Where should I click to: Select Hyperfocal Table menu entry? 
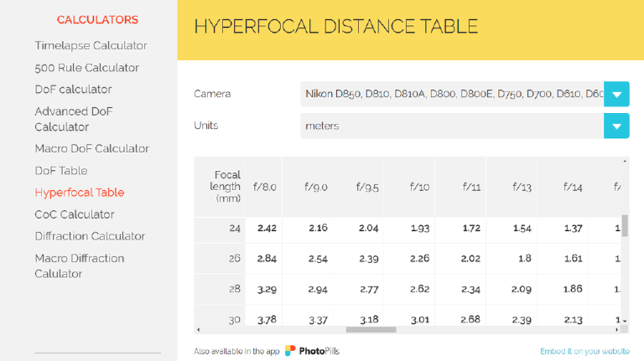pyautogui.click(x=79, y=192)
